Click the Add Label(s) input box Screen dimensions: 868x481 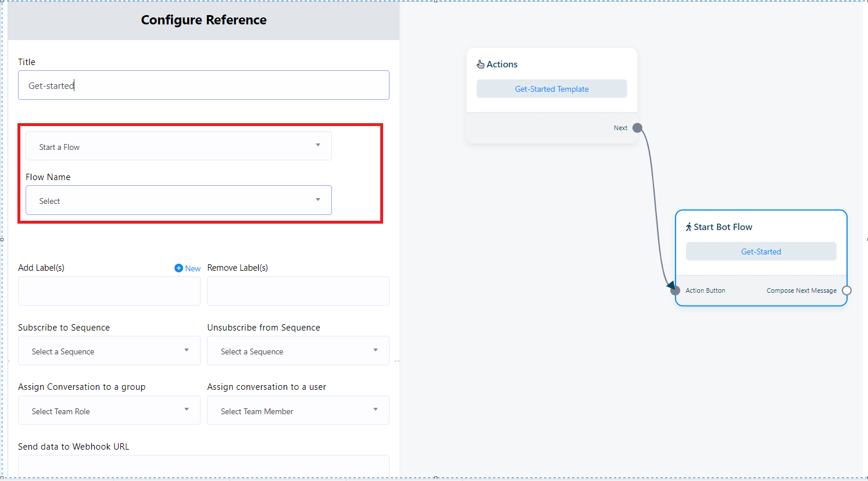pos(109,291)
